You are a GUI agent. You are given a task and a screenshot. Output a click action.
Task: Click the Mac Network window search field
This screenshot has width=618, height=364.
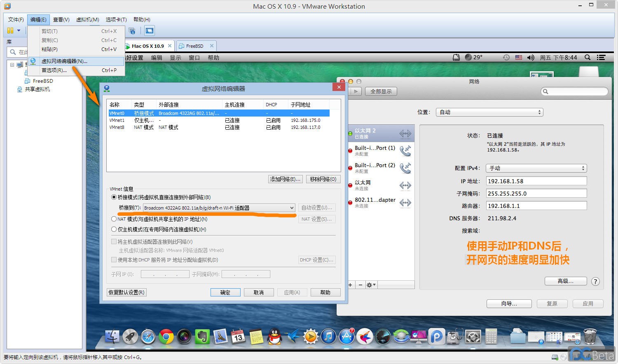(x=574, y=91)
